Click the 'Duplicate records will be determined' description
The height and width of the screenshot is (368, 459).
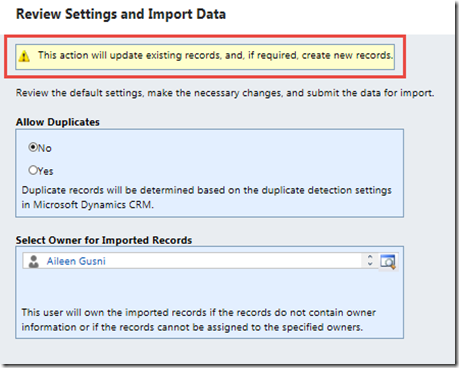(x=207, y=197)
